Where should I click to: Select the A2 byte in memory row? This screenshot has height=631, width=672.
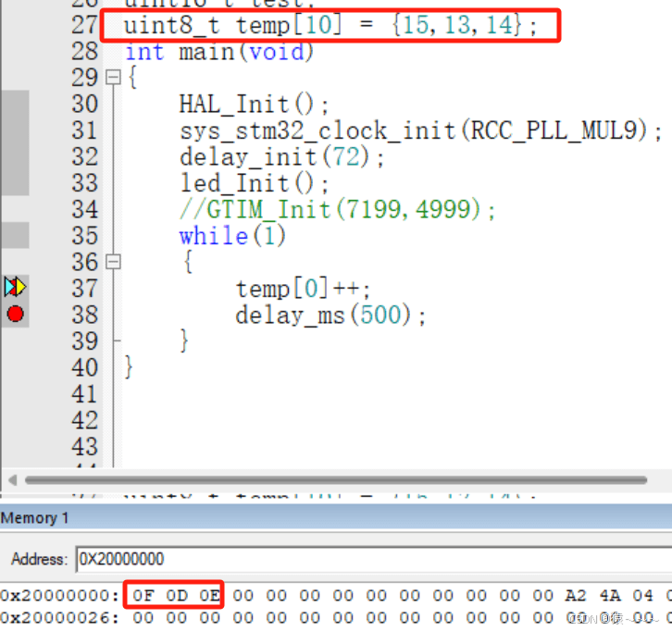pos(576,596)
